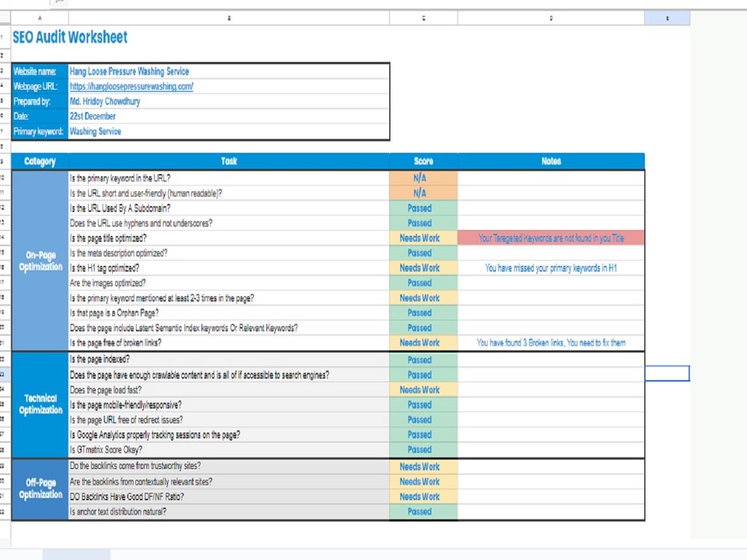The image size is (747, 560).
Task: Select column D header
Action: coord(551,18)
